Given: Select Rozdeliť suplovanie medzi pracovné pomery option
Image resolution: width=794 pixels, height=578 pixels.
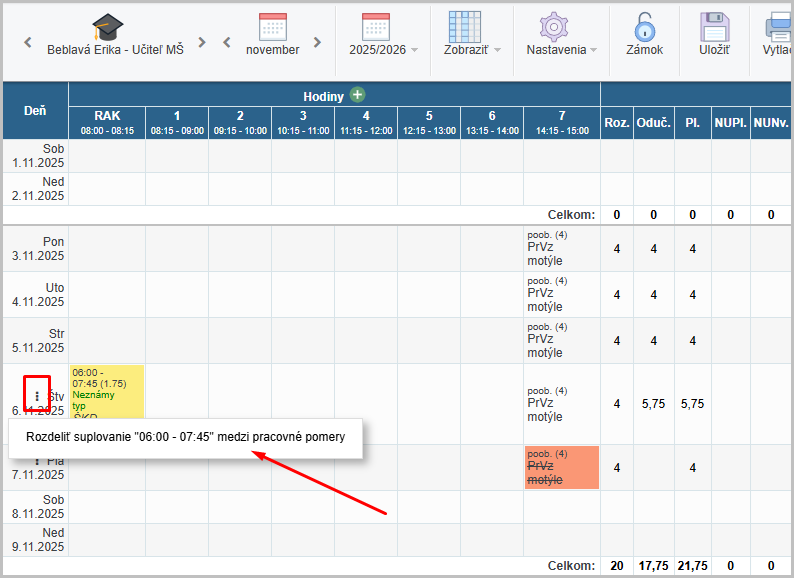Looking at the screenshot, I should 185,438.
